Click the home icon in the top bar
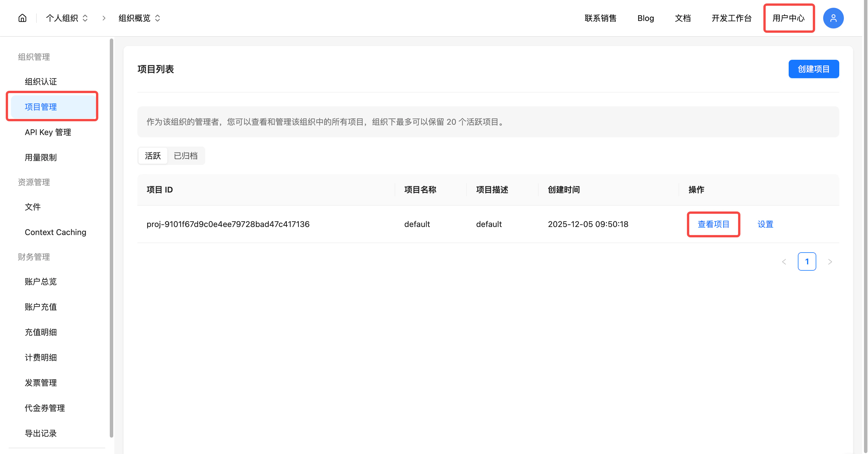The image size is (868, 454). 22,18
